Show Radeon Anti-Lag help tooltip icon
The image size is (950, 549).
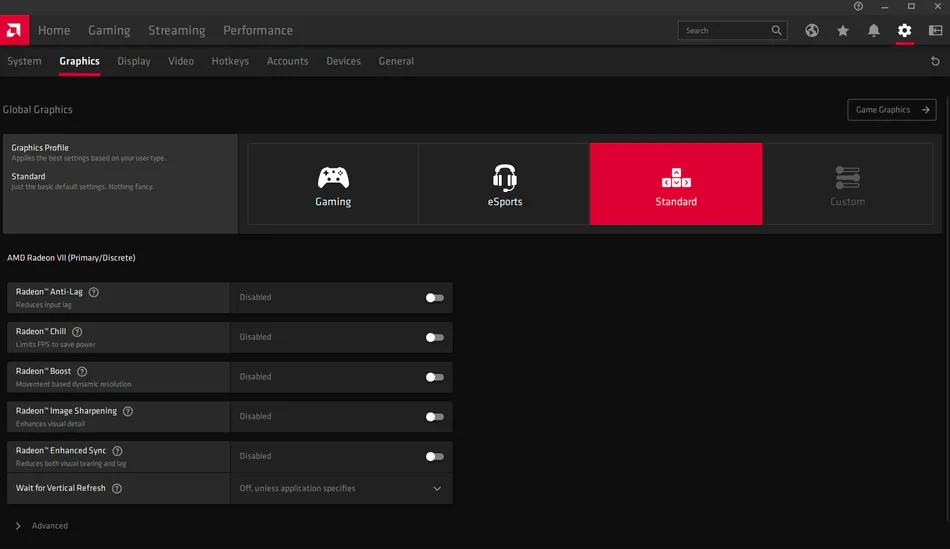coord(93,292)
